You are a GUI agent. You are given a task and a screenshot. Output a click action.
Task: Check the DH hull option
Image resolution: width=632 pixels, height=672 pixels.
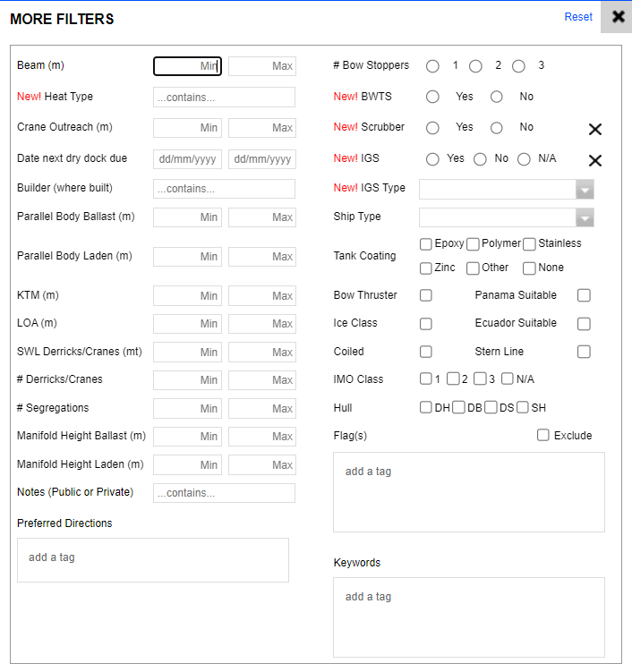(x=426, y=408)
